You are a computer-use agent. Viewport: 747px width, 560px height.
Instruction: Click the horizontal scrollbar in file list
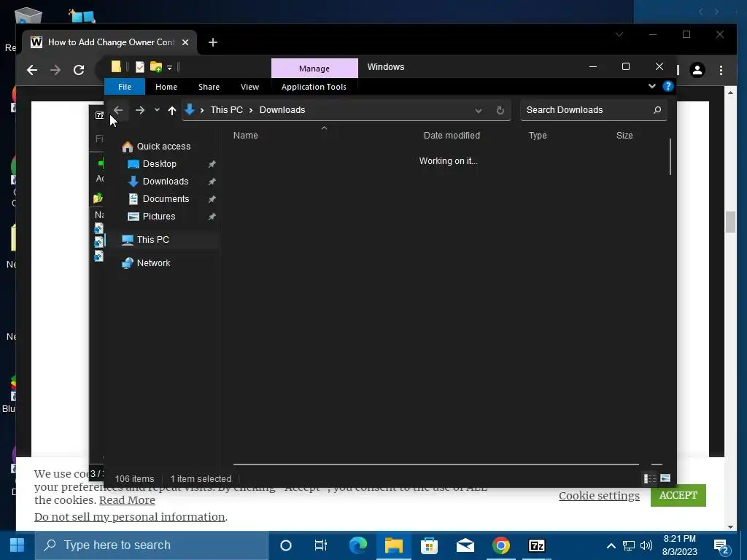coord(436,464)
